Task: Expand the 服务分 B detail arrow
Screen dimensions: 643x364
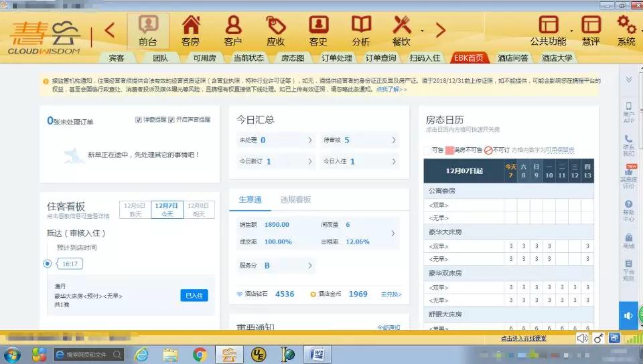Action: coord(310,266)
